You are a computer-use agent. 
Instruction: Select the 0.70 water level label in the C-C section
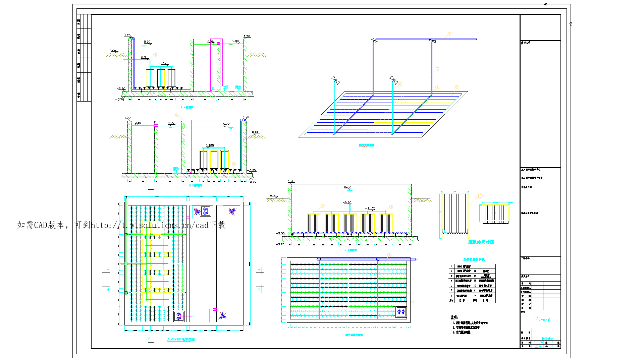point(347,187)
